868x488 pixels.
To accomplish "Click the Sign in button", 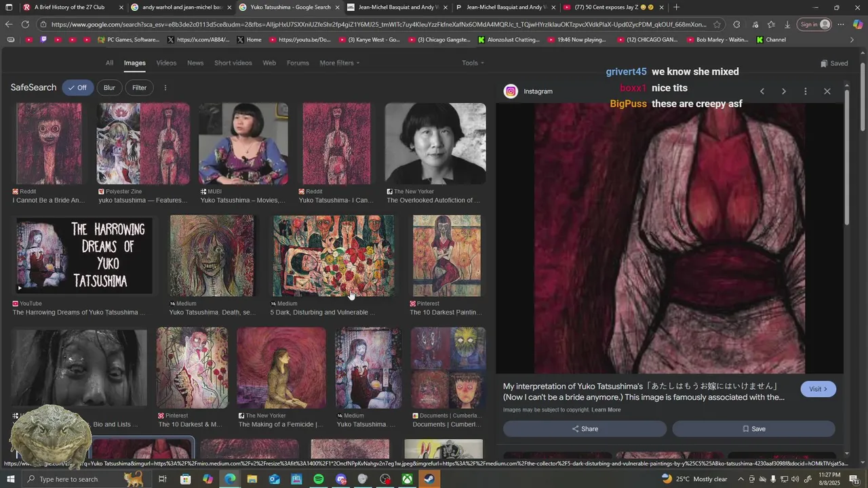I will click(814, 24).
